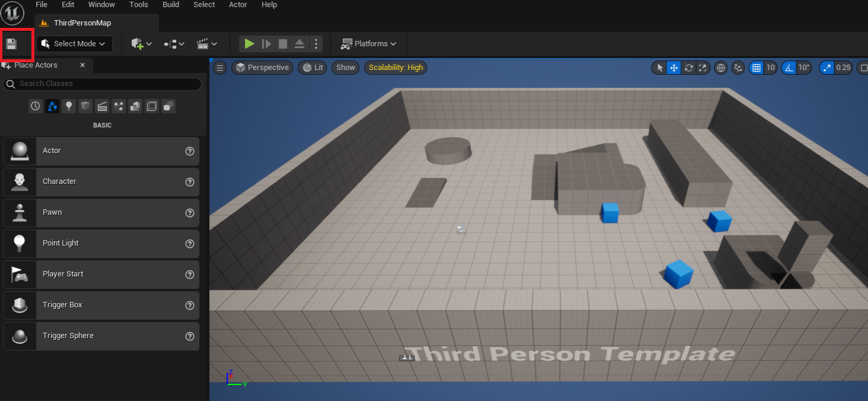Screen dimensions: 868x401
Task: Open the Edit menu
Action: [68, 5]
